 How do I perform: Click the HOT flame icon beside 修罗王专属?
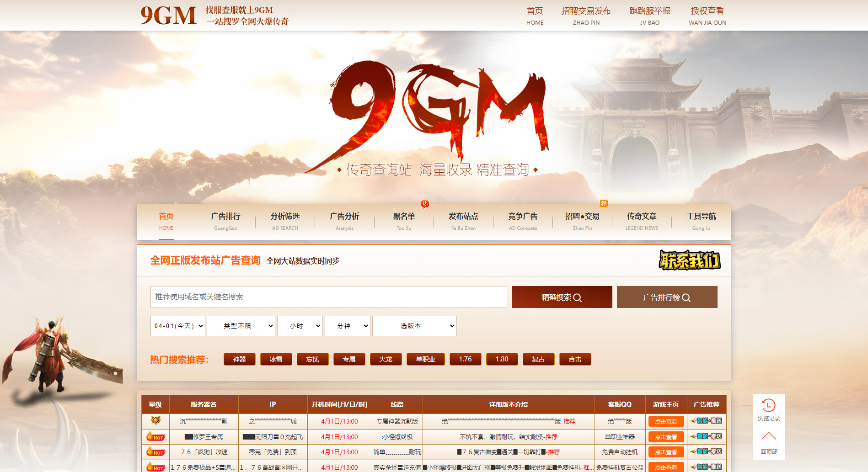[x=156, y=437]
